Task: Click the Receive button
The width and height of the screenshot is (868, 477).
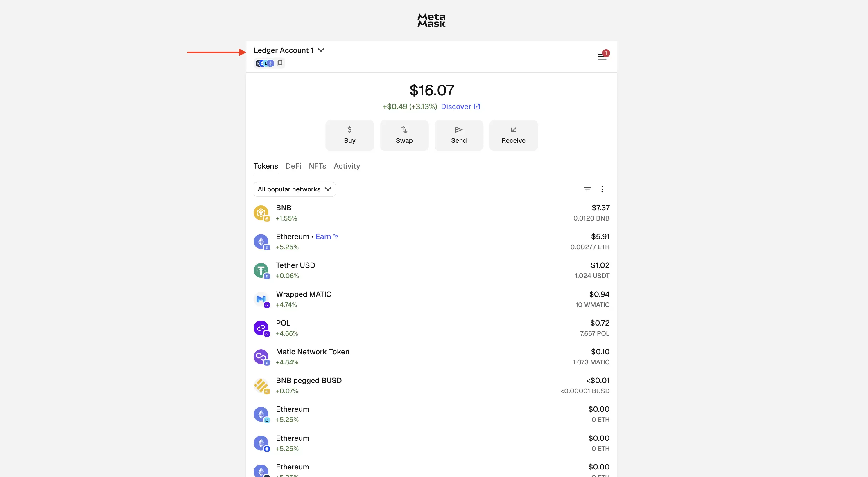Action: 514,135
